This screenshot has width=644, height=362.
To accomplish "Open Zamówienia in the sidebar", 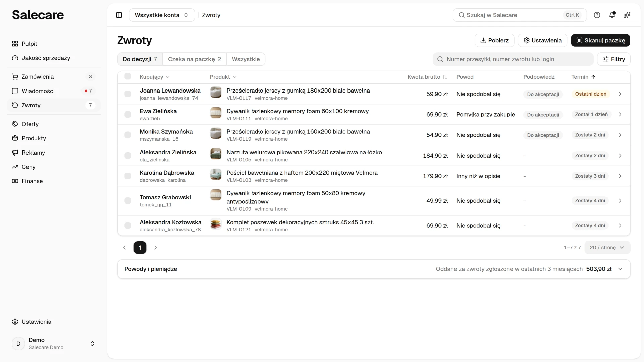I will [x=54, y=77].
